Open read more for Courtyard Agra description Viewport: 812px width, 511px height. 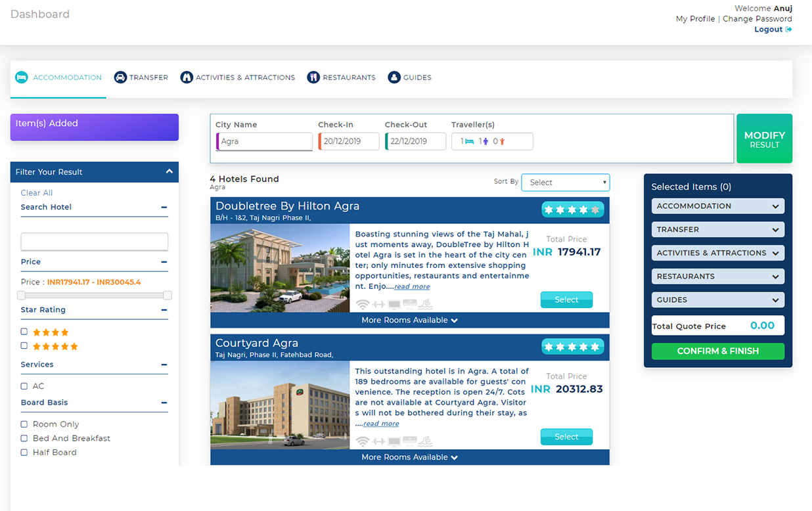[381, 424]
